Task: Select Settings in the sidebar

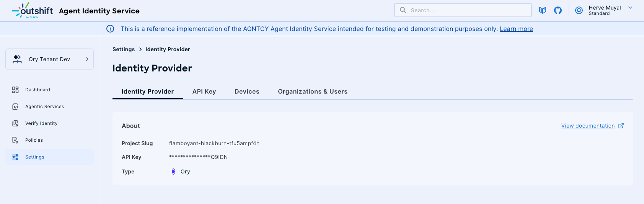Action: coord(49,157)
